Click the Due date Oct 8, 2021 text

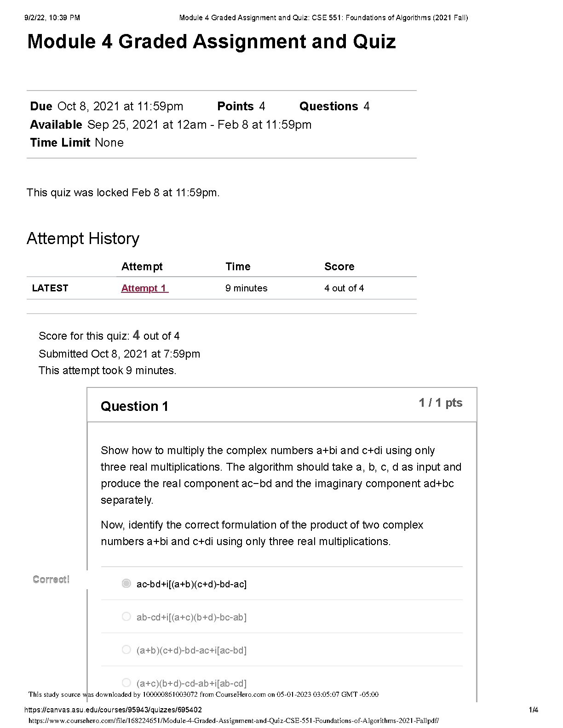(x=120, y=107)
